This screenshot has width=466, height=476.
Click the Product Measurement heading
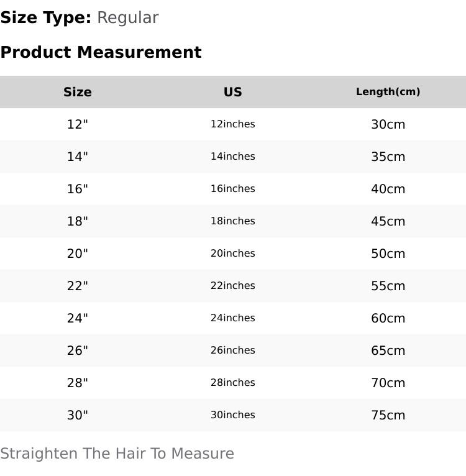point(101,52)
